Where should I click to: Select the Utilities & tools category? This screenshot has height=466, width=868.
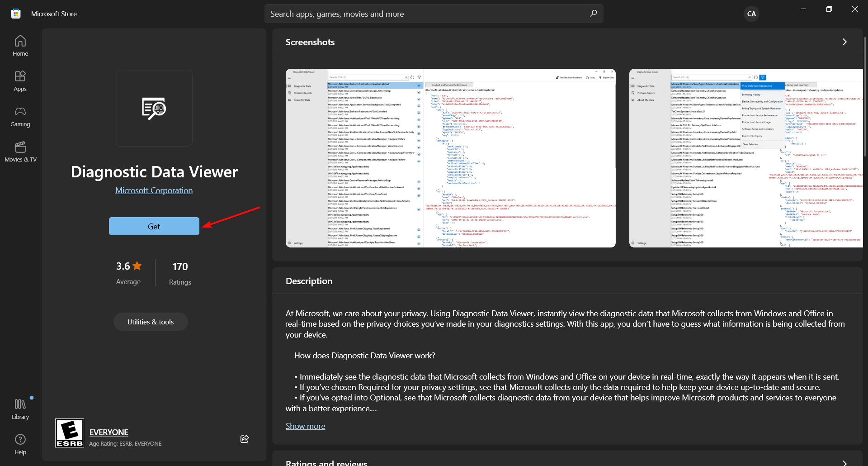151,322
